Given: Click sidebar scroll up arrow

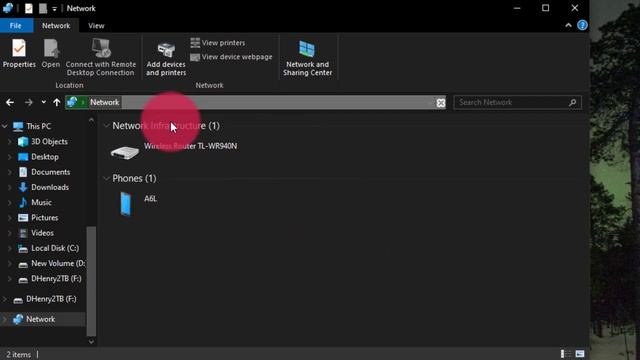Looking at the screenshot, I should (x=91, y=120).
